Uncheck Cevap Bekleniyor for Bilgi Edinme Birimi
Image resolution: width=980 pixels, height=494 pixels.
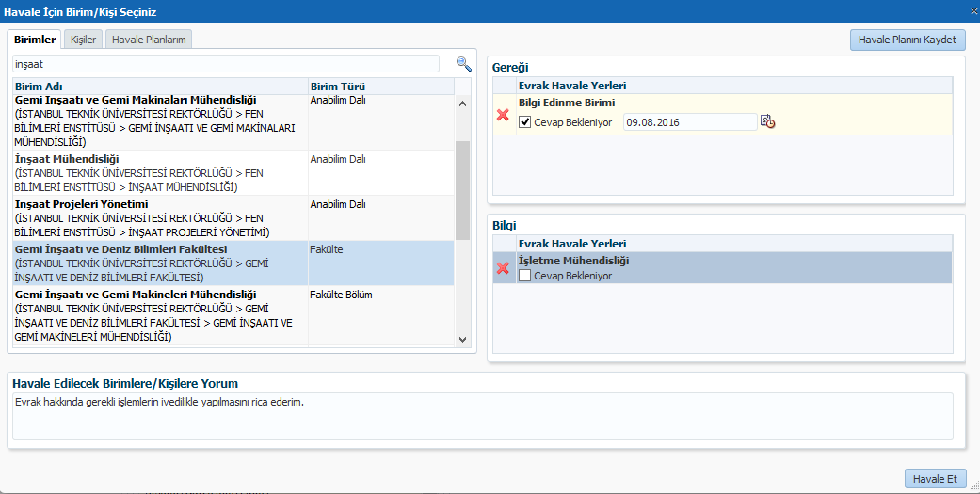[x=525, y=122]
